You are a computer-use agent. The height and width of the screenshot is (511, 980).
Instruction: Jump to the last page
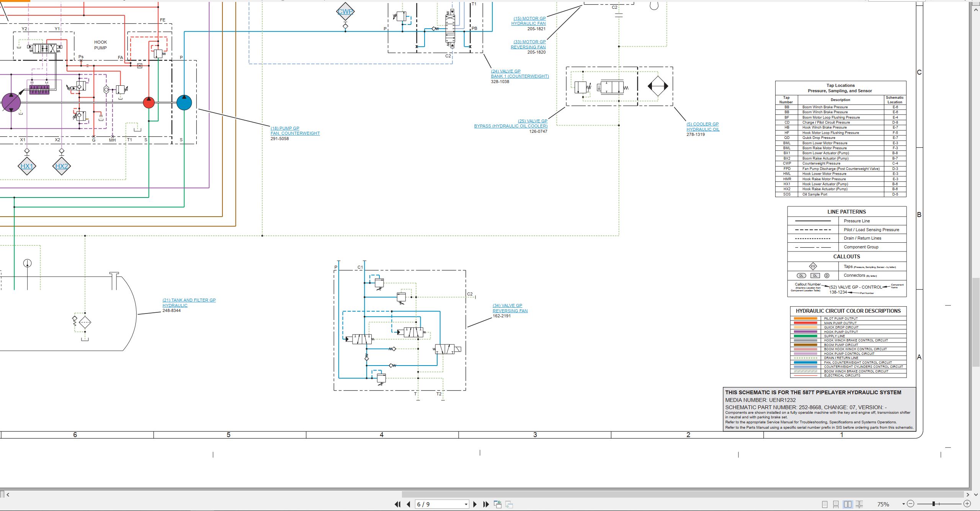(x=486, y=504)
